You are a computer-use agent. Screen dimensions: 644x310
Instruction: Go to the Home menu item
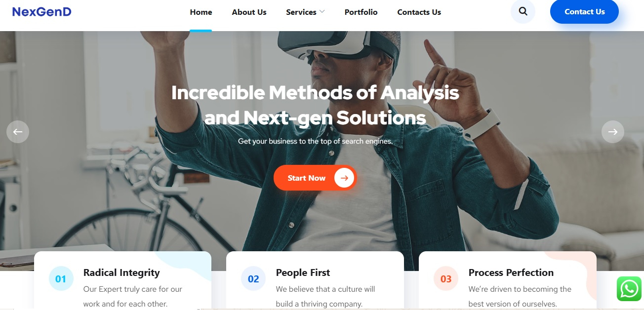tap(201, 12)
